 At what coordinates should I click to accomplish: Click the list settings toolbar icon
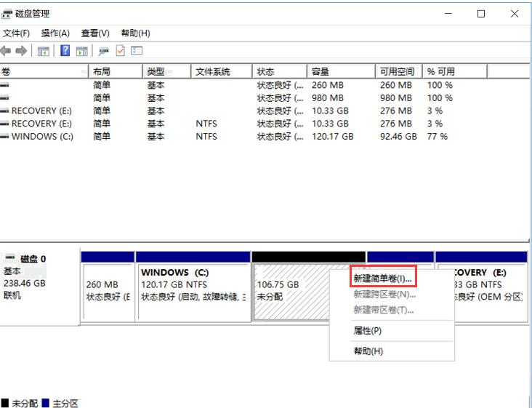[137, 51]
